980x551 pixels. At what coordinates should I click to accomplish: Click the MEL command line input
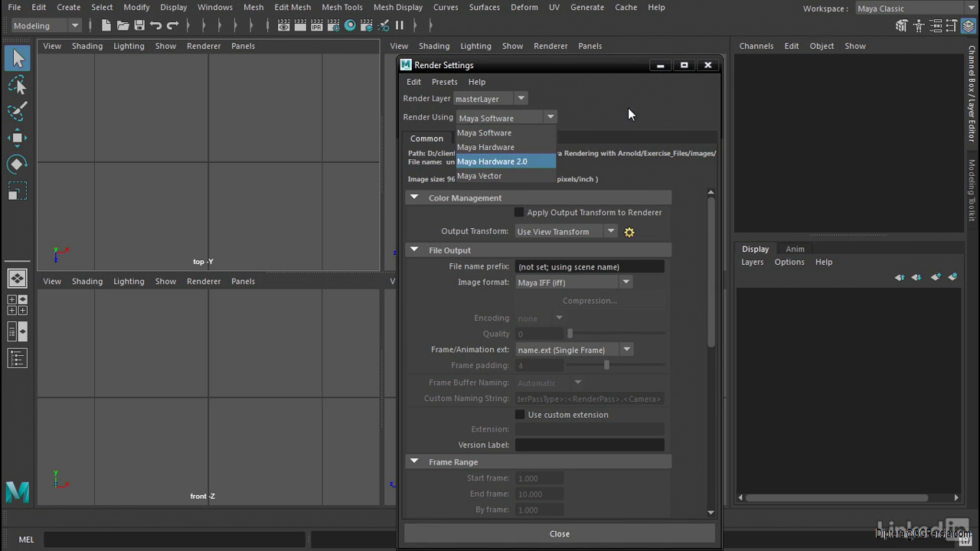tap(175, 540)
